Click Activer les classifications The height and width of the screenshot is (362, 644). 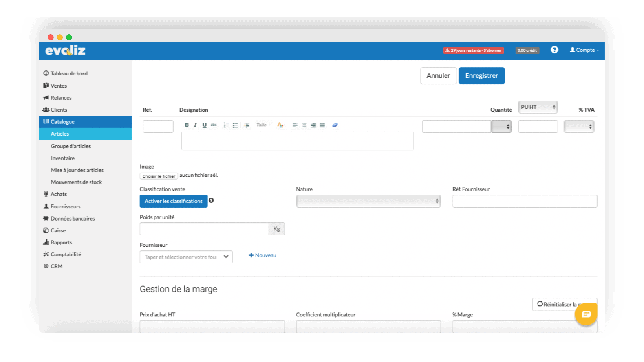tap(174, 201)
